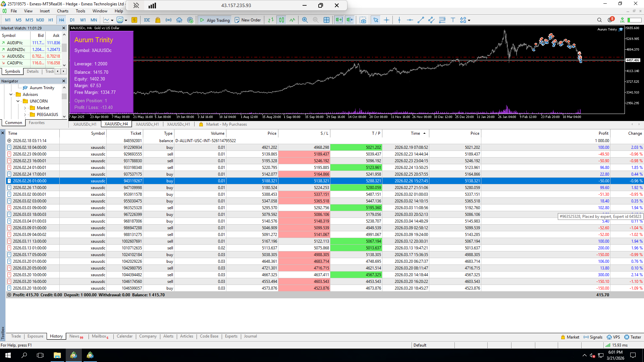Select the Fibonacci retracement tool
This screenshot has width=644, height=362.
[442, 20]
